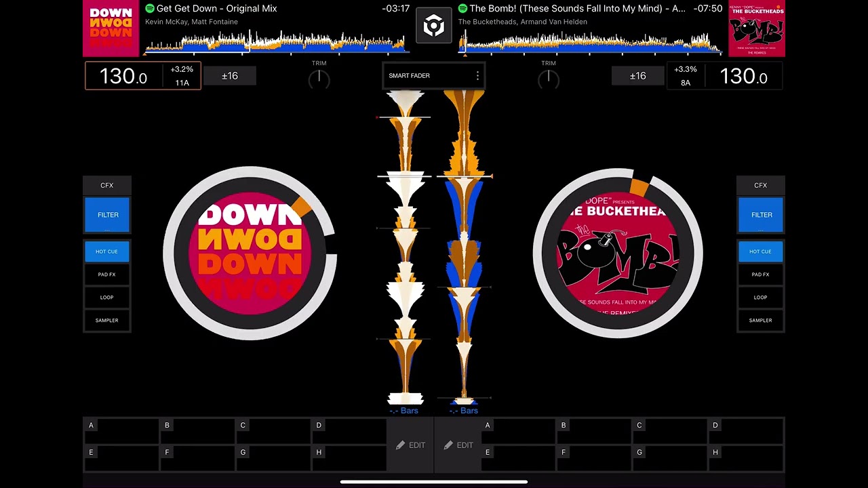868x488 pixels.
Task: Trigger left deck hot cue pad G
Action: (273, 458)
